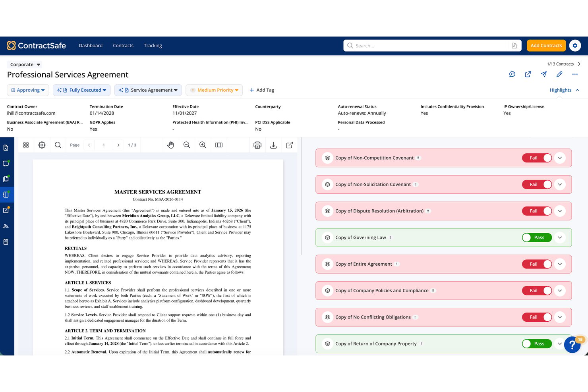Open the tasks checkbox sidebar icon

point(6,210)
